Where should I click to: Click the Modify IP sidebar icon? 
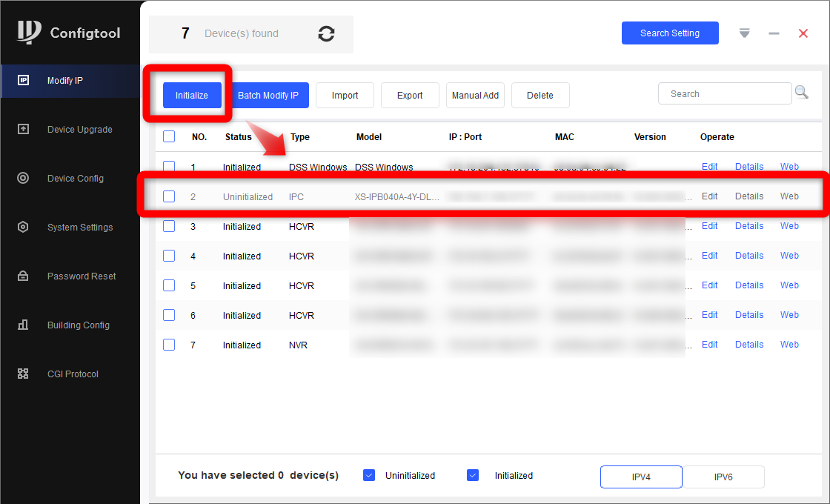tap(23, 80)
